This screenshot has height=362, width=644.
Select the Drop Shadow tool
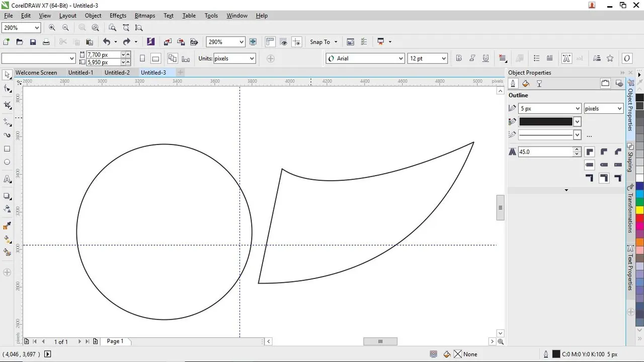click(7, 196)
